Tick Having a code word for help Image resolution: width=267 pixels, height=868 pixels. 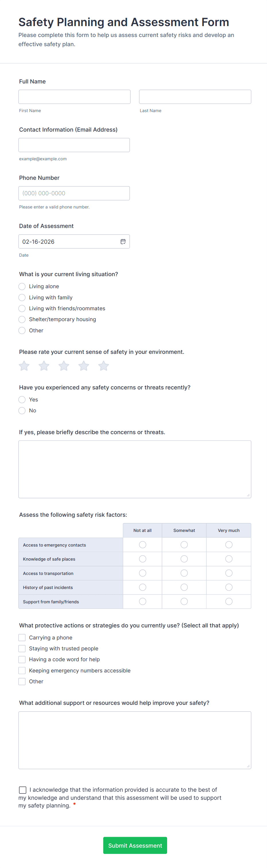(x=22, y=660)
